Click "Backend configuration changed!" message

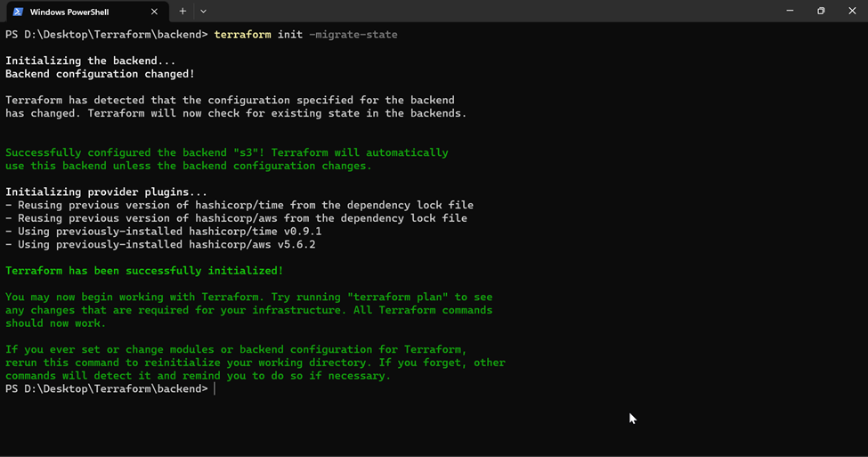pyautogui.click(x=101, y=74)
